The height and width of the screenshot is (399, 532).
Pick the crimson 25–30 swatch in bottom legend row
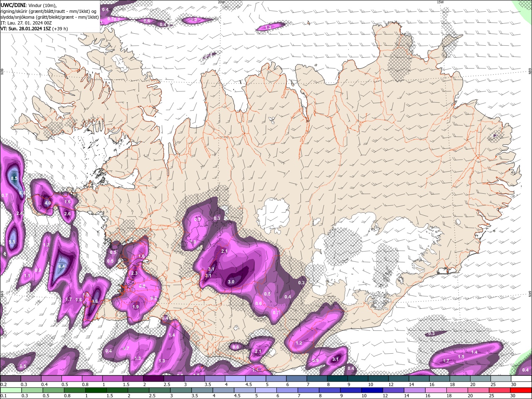pyautogui.click(x=500, y=390)
